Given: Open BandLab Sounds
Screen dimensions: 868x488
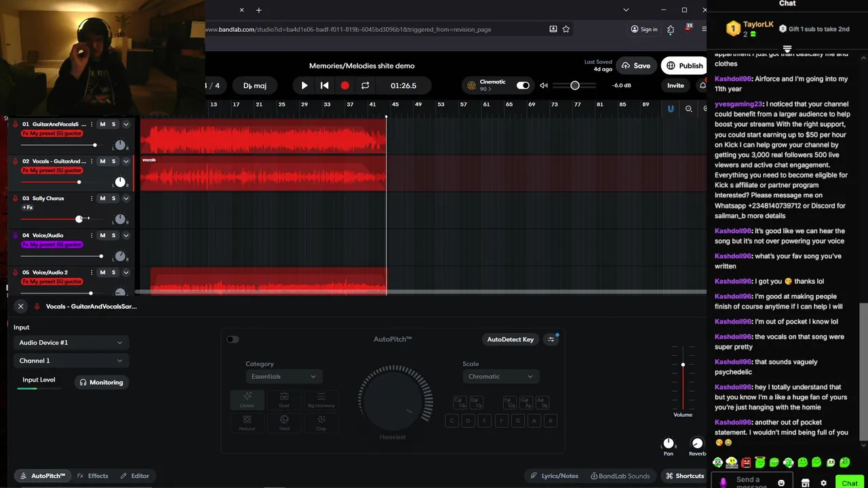Looking at the screenshot, I should tap(620, 476).
